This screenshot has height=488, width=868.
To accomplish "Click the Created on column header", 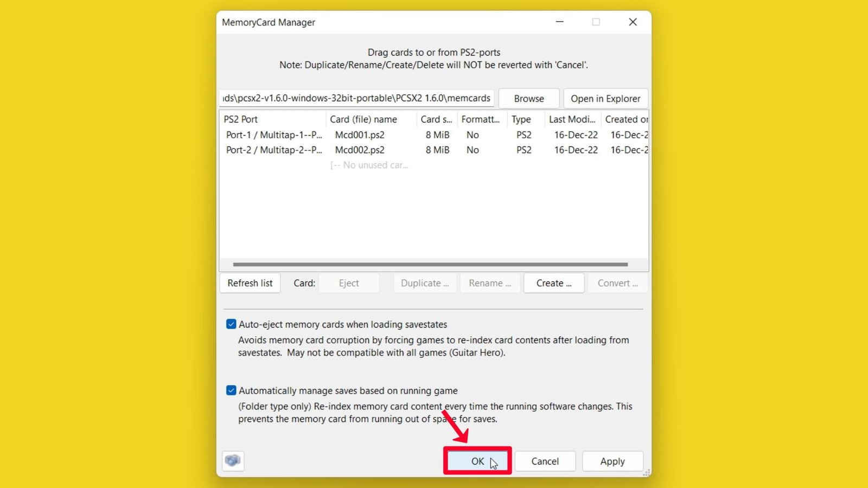I will 625,119.
